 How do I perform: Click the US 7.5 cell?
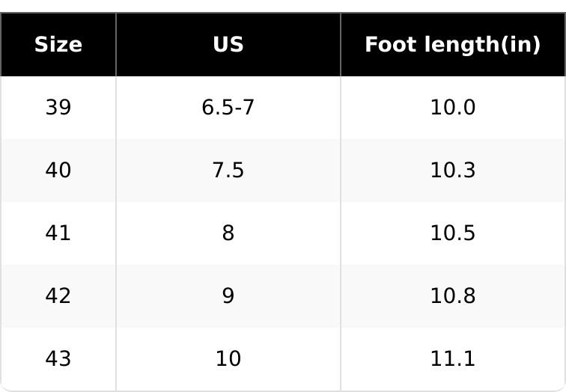click(x=228, y=171)
